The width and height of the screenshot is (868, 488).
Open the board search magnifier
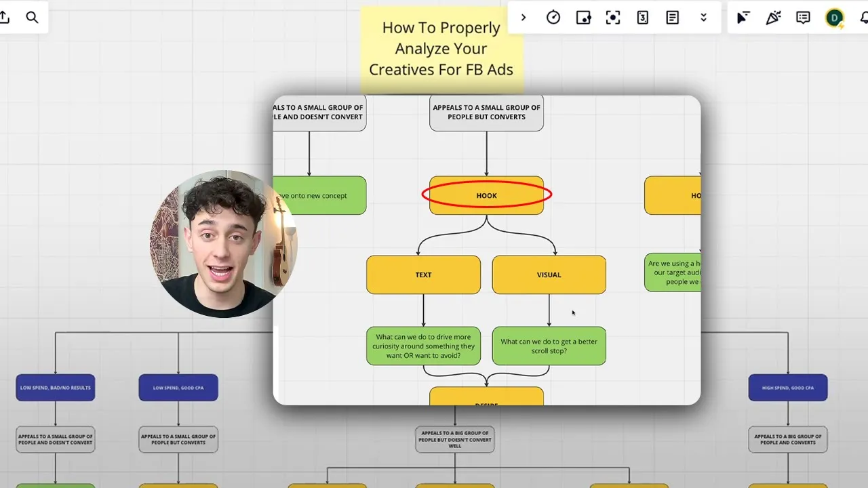coord(32,17)
